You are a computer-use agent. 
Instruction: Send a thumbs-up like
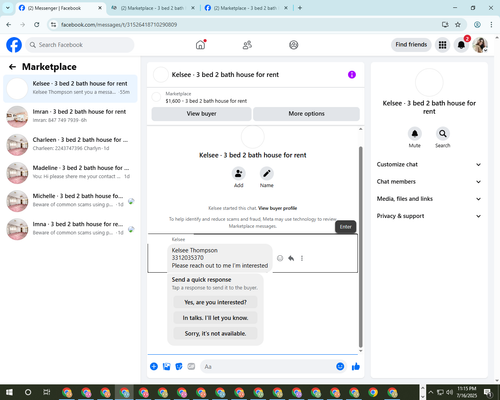(x=356, y=367)
